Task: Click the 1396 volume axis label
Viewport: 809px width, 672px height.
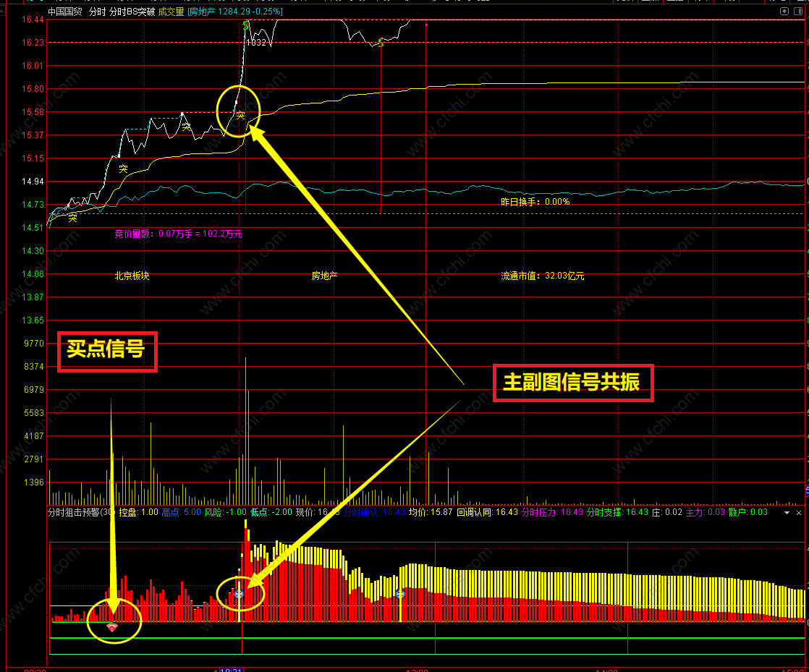Action: click(34, 482)
